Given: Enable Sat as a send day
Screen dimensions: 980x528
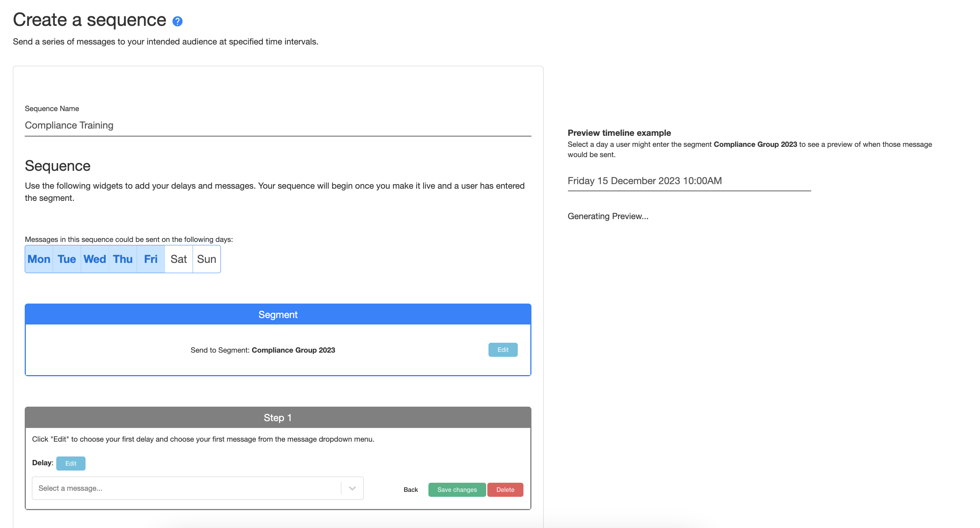Looking at the screenshot, I should (178, 259).
